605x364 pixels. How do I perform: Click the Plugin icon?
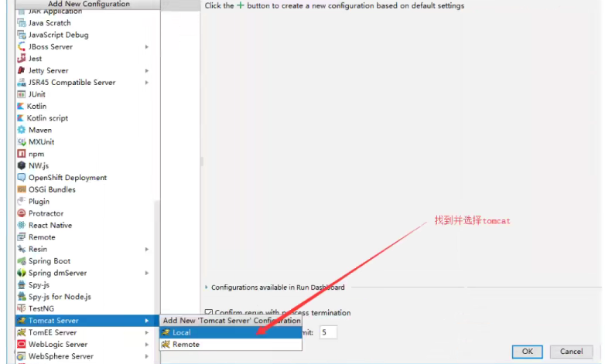point(22,201)
